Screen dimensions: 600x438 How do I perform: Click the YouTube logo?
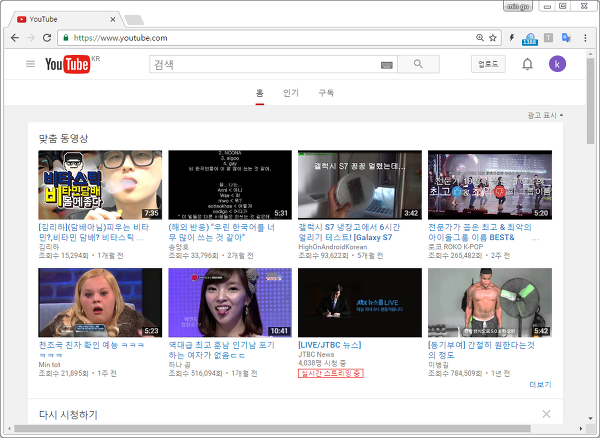[x=68, y=64]
